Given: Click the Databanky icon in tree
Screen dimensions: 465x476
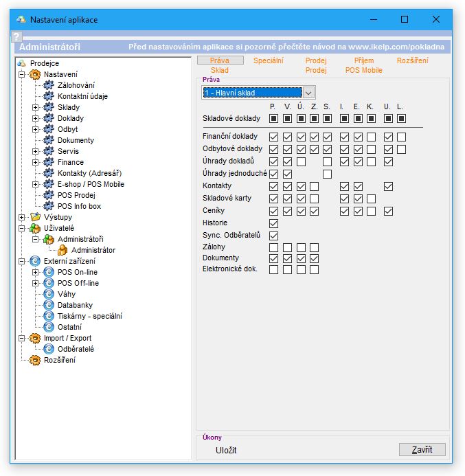Looking at the screenshot, I should [48, 305].
